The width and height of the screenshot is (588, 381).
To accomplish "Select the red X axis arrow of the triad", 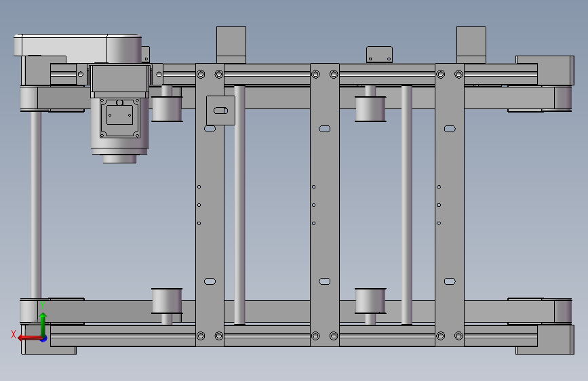I will [29, 338].
